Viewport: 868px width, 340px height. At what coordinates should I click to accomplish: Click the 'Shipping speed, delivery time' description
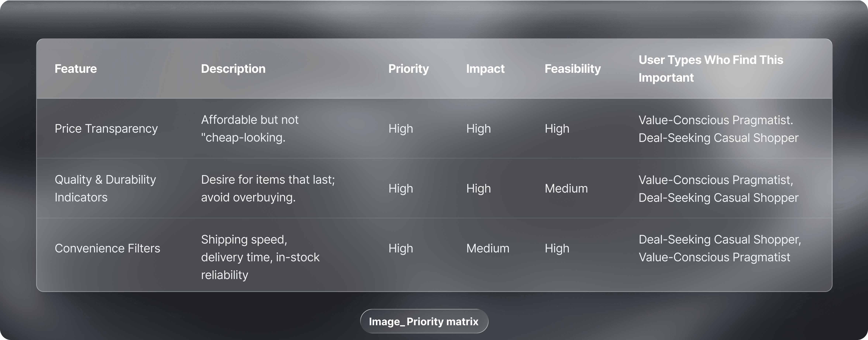point(260,257)
